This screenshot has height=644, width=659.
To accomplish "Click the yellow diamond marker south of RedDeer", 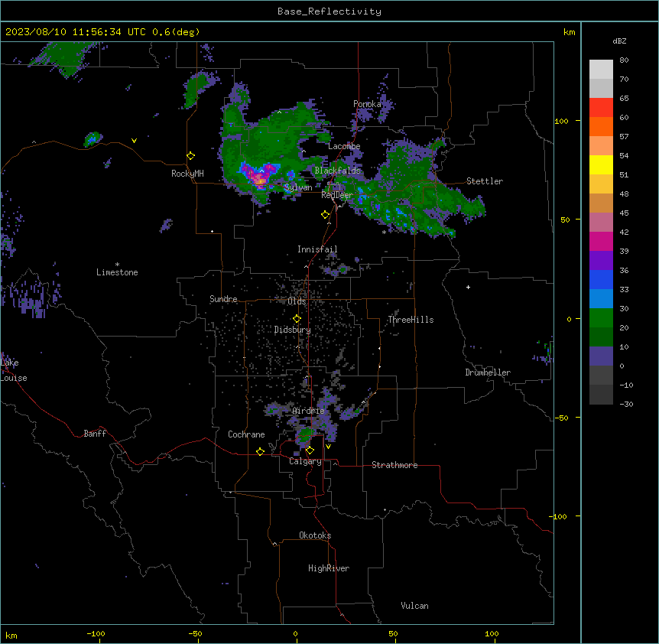I will click(x=326, y=215).
